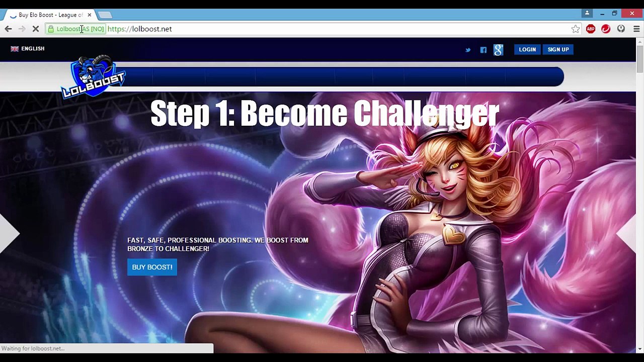Viewport: 644px width, 362px height.
Task: Click the LOLBOOST logo
Action: (x=93, y=76)
